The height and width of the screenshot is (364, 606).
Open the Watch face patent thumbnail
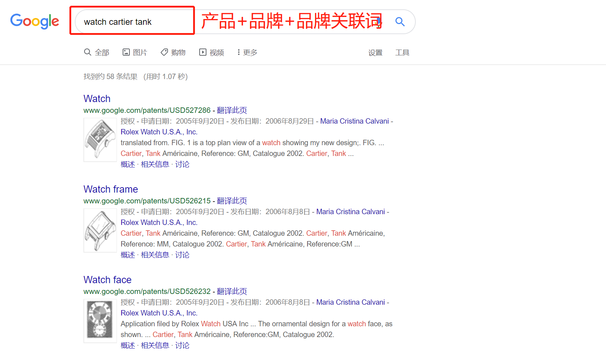pos(100,321)
